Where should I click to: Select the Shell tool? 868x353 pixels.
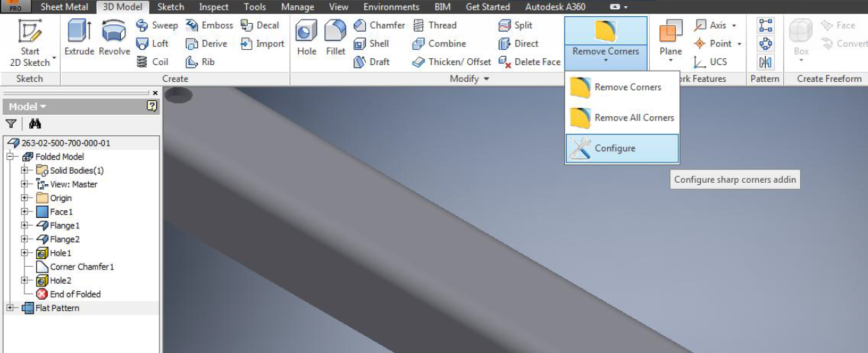point(371,43)
